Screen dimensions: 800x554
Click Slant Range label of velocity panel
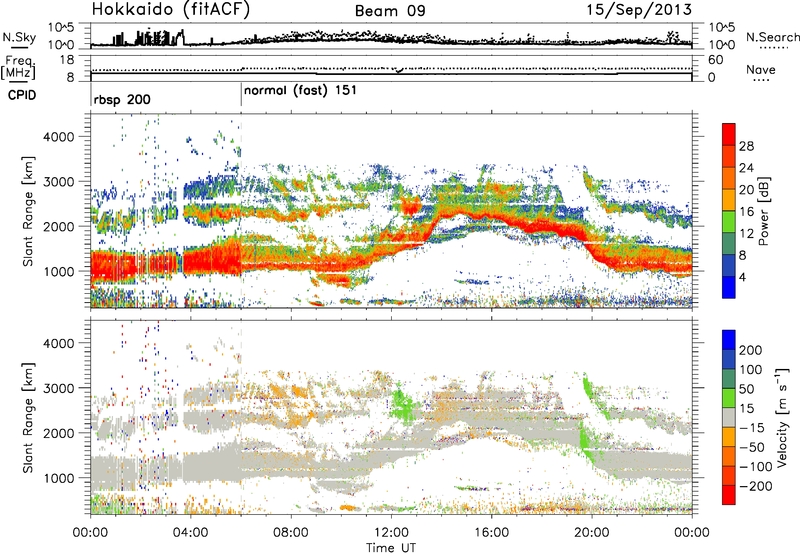(28, 418)
